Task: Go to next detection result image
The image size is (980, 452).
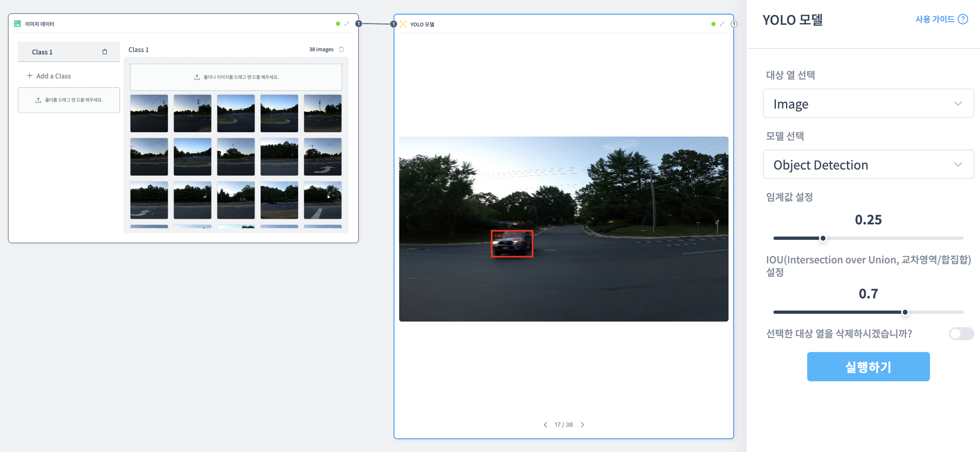Action: (x=582, y=424)
